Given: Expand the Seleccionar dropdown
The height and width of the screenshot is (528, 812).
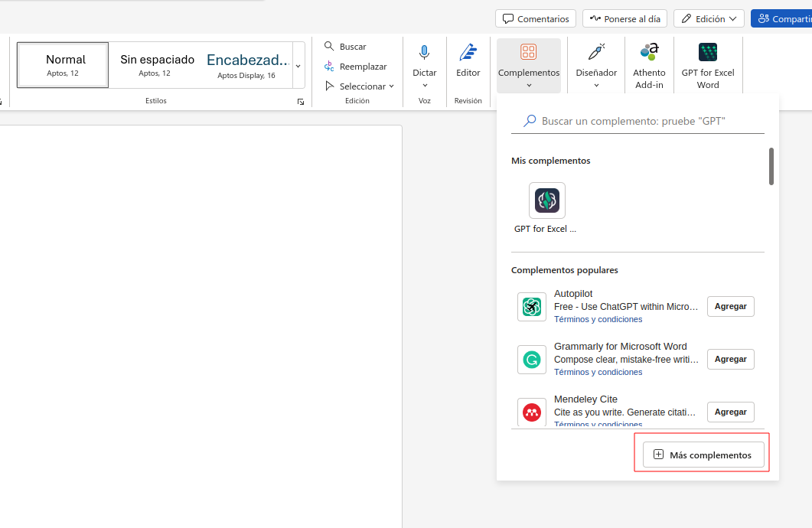Looking at the screenshot, I should click(x=359, y=86).
